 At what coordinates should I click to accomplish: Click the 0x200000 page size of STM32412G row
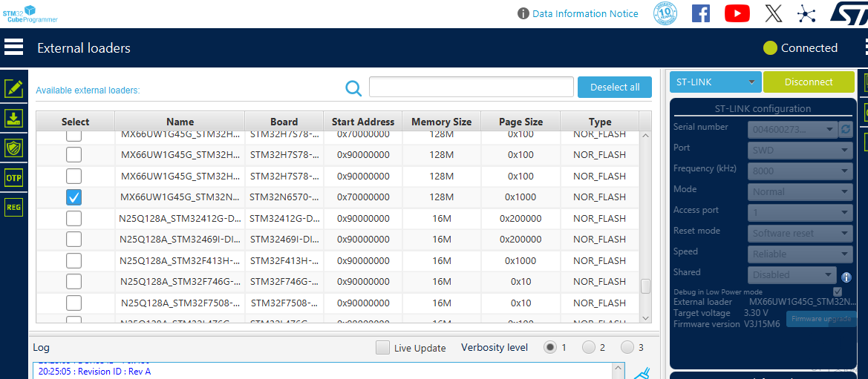[x=521, y=219]
